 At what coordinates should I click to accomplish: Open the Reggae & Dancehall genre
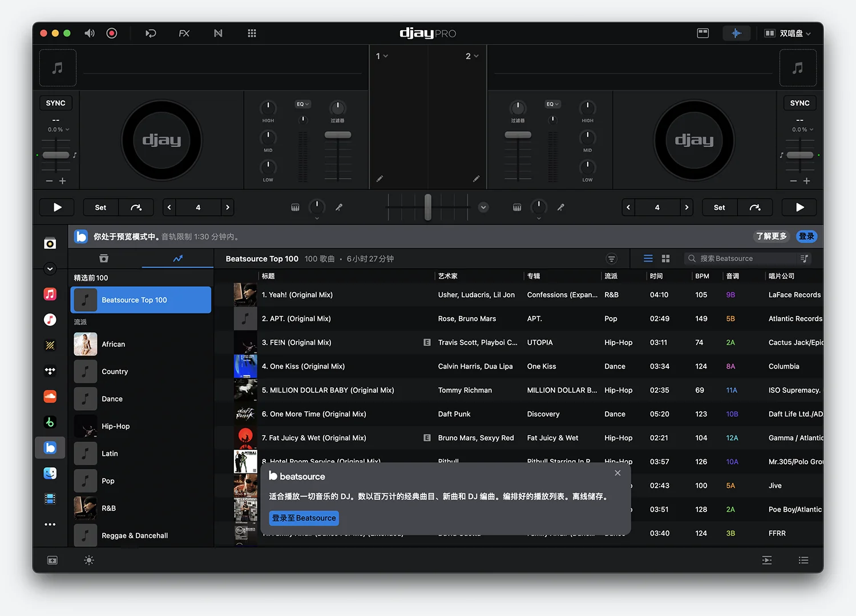[141, 536]
